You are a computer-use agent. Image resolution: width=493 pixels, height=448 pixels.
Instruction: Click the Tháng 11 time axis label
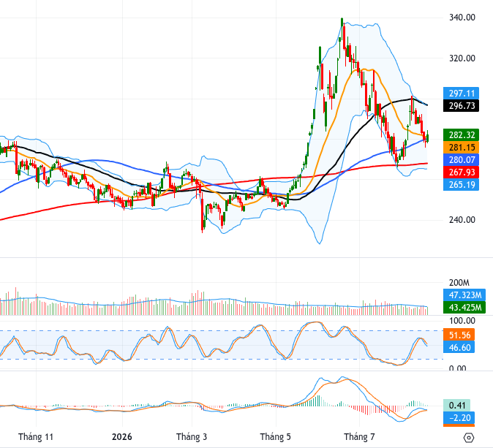tap(36, 437)
